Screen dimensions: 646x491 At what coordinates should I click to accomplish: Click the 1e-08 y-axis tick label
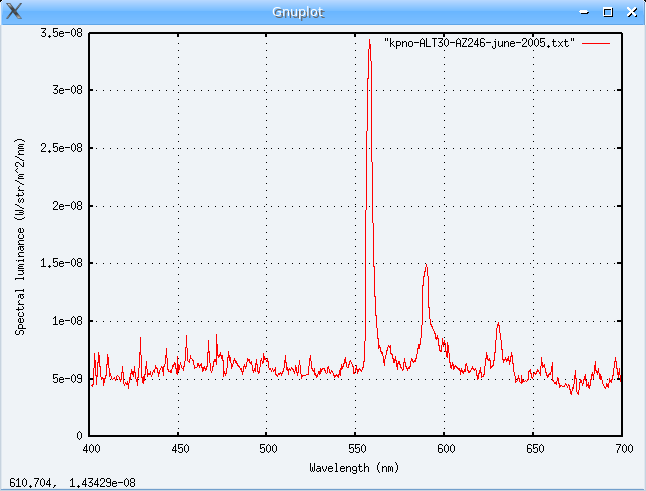coord(67,321)
